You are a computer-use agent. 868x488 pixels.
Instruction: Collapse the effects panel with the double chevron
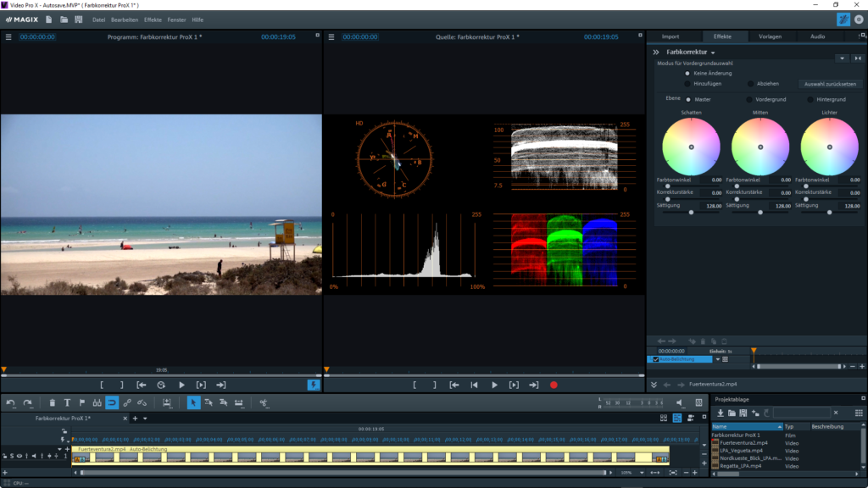(656, 52)
